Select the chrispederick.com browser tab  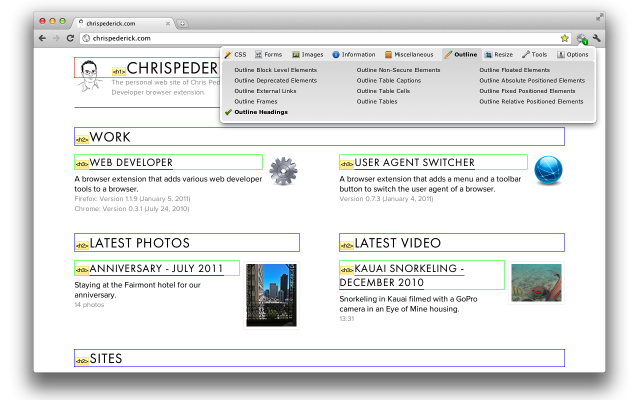(123, 23)
